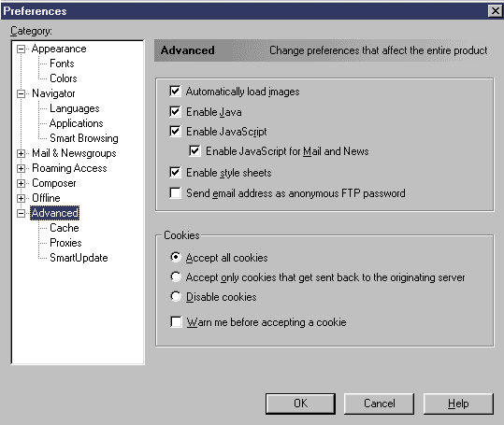Collapse the Appearance category tree node

tap(21, 49)
